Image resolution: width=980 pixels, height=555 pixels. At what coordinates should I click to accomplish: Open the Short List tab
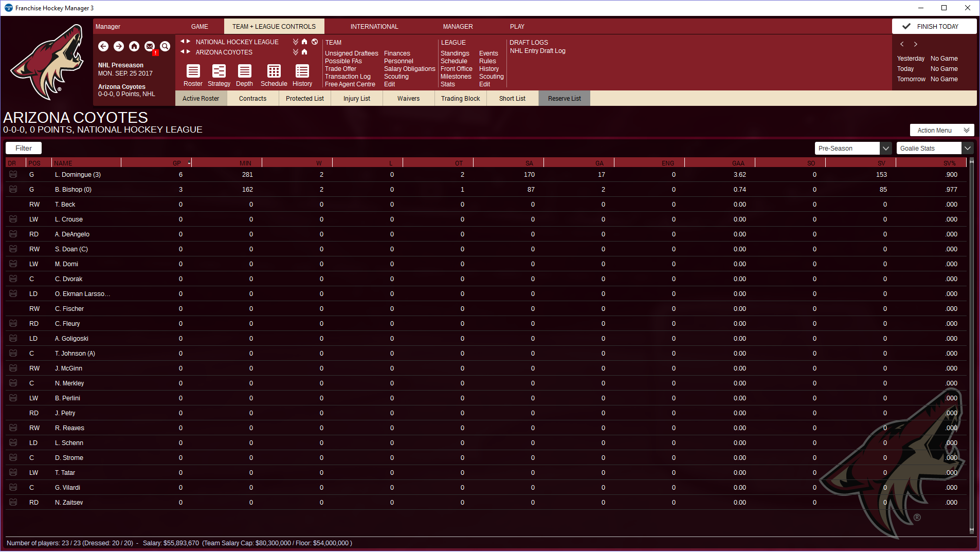click(x=513, y=99)
